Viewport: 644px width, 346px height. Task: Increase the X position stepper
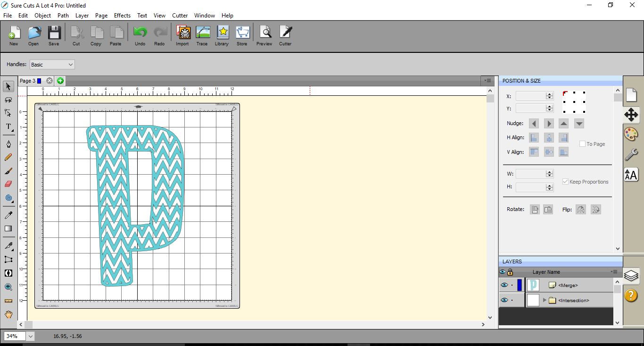tap(549, 94)
